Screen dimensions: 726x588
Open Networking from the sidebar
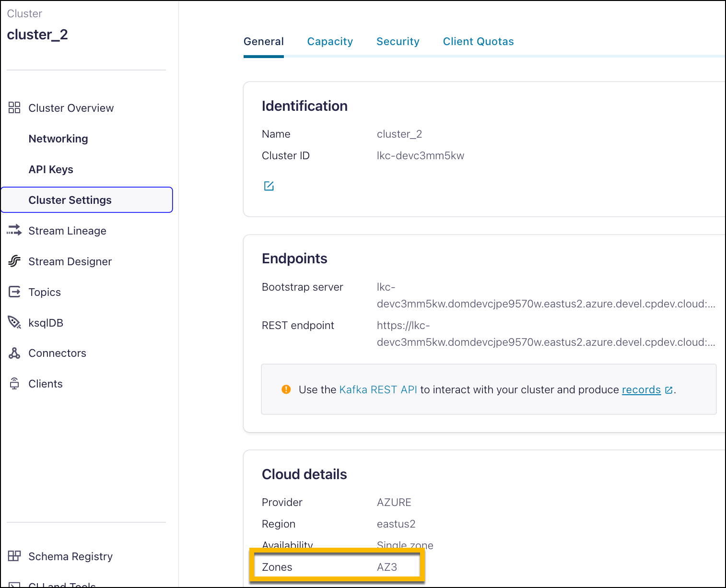58,139
